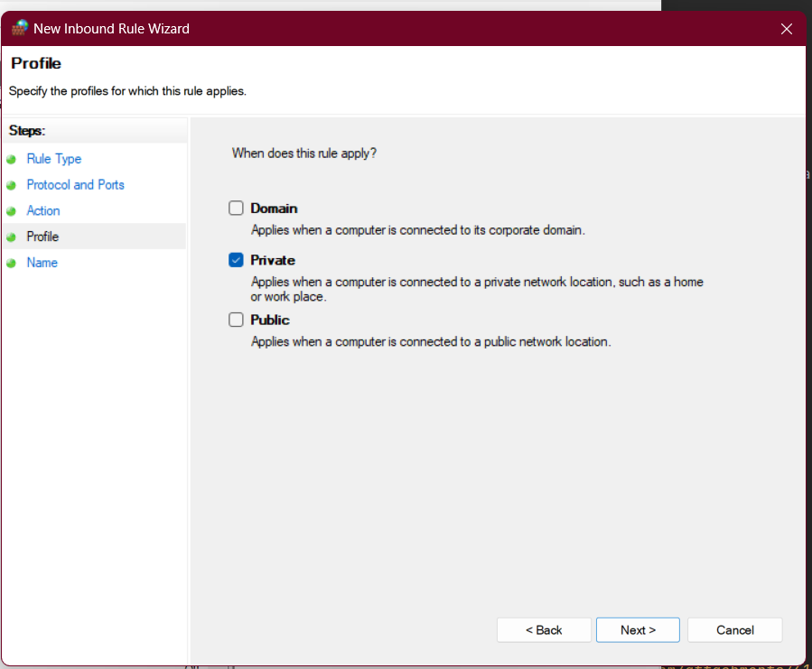Enable the Public profile checkbox
Image resolution: width=812 pixels, height=669 pixels.
236,320
